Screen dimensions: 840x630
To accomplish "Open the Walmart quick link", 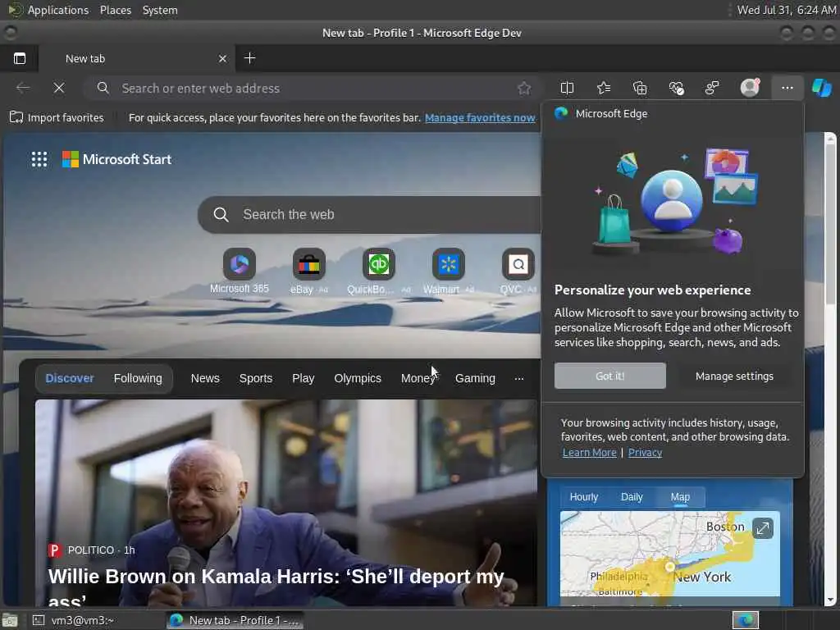I will point(449,271).
